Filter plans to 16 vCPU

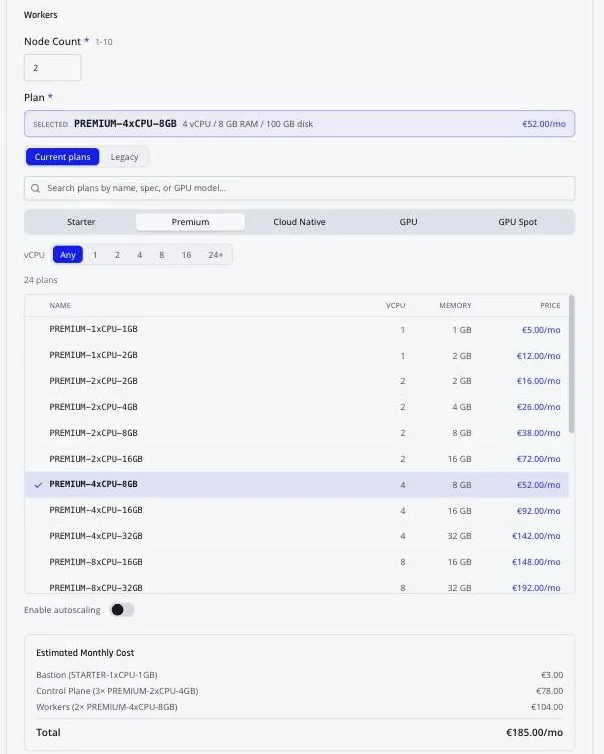tap(186, 255)
